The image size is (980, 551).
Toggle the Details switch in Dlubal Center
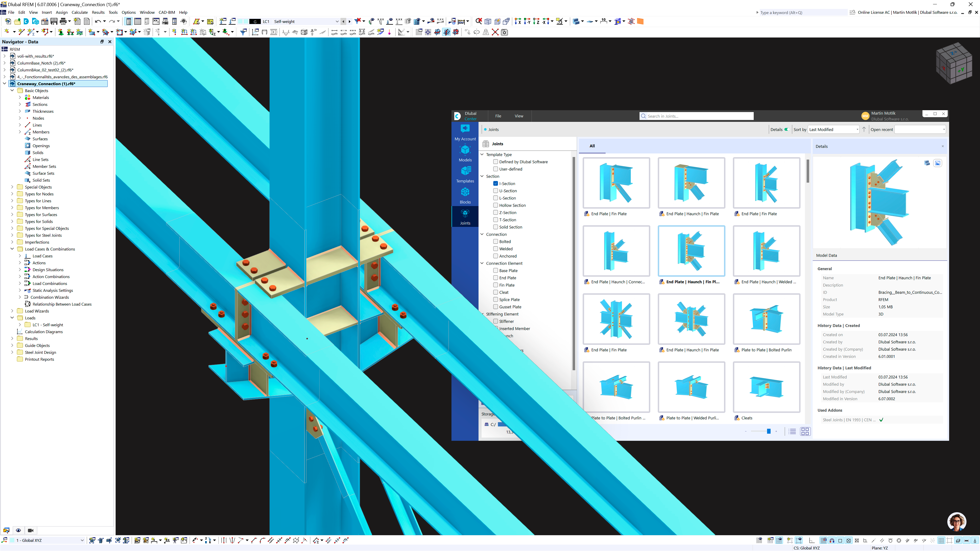pyautogui.click(x=788, y=129)
